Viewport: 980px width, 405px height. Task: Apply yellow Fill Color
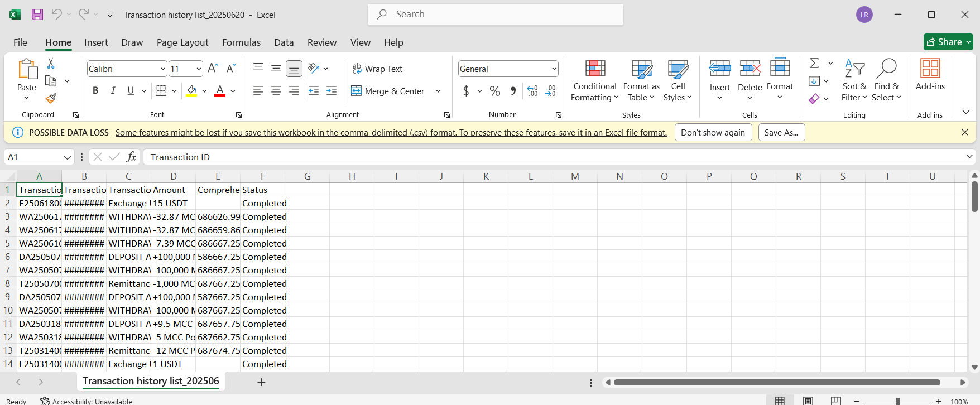(x=191, y=90)
